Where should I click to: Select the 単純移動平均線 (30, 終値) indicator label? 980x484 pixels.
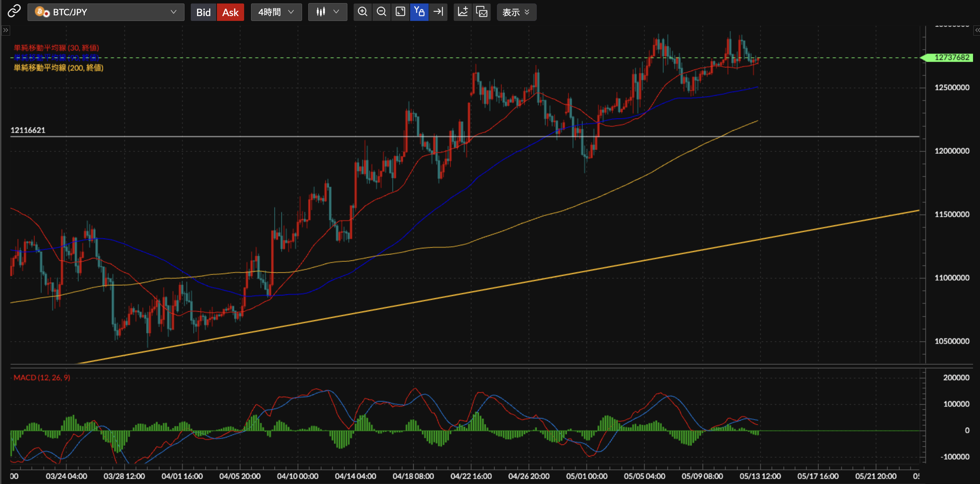(x=56, y=47)
